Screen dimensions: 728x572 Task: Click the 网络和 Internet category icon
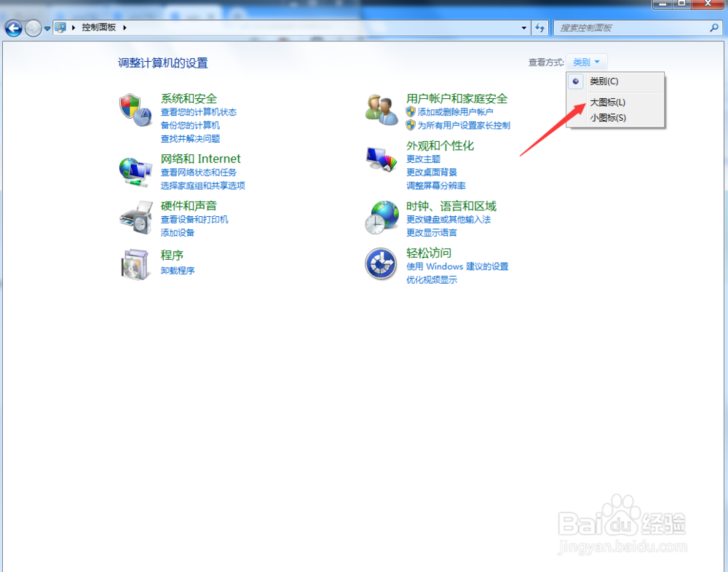(x=136, y=172)
